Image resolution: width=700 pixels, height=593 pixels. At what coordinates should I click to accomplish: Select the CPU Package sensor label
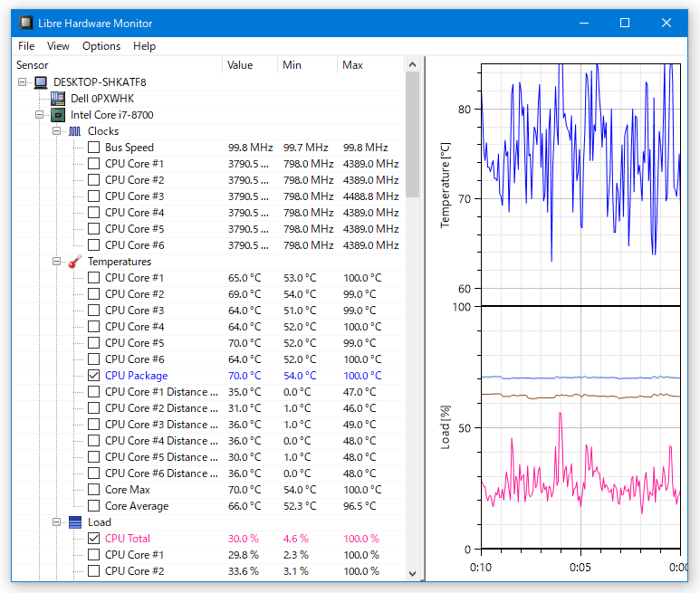point(136,375)
